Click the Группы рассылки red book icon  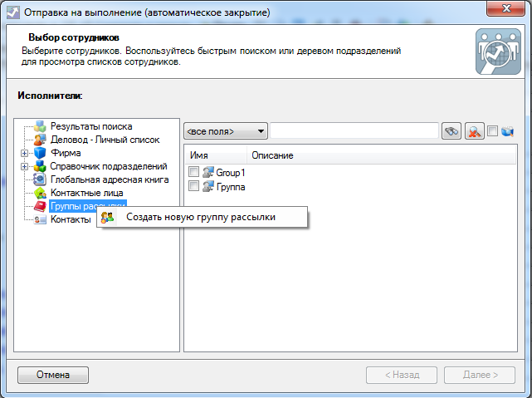pos(40,206)
